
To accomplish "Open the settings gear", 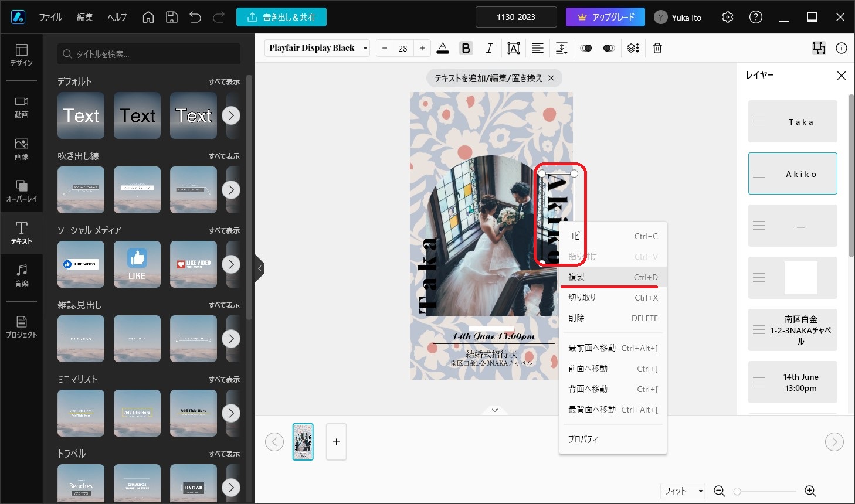I will point(728,17).
